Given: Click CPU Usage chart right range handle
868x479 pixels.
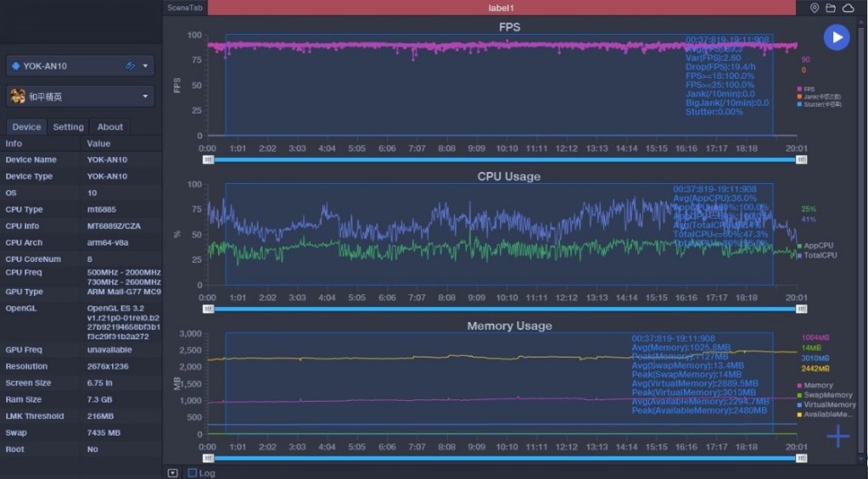Looking at the screenshot, I should point(801,309).
